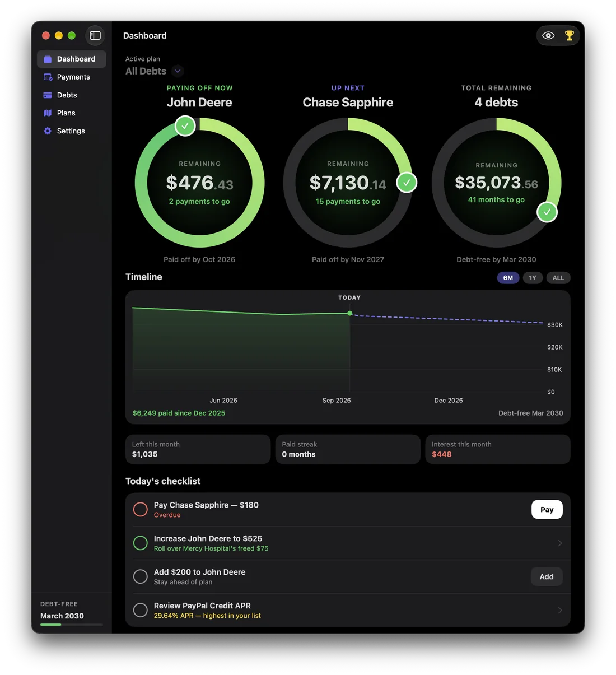Click the Dashboard sidebar icon

point(48,59)
